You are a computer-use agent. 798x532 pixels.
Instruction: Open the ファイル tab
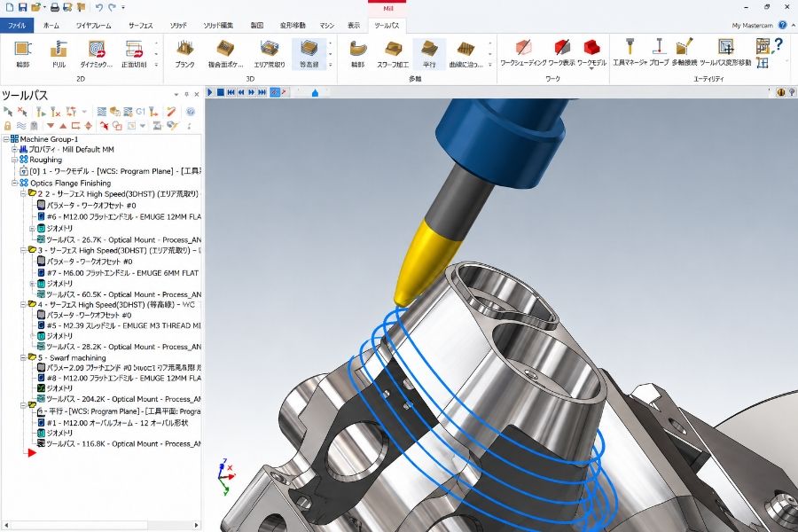tap(17, 25)
